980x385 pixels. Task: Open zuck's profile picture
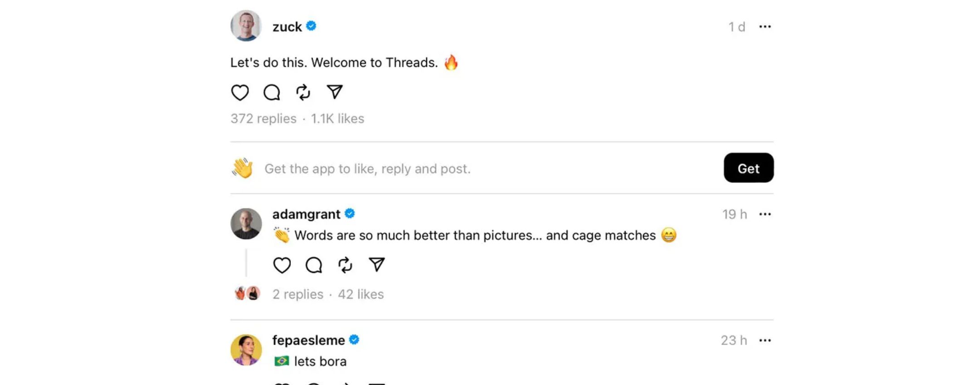(x=245, y=26)
